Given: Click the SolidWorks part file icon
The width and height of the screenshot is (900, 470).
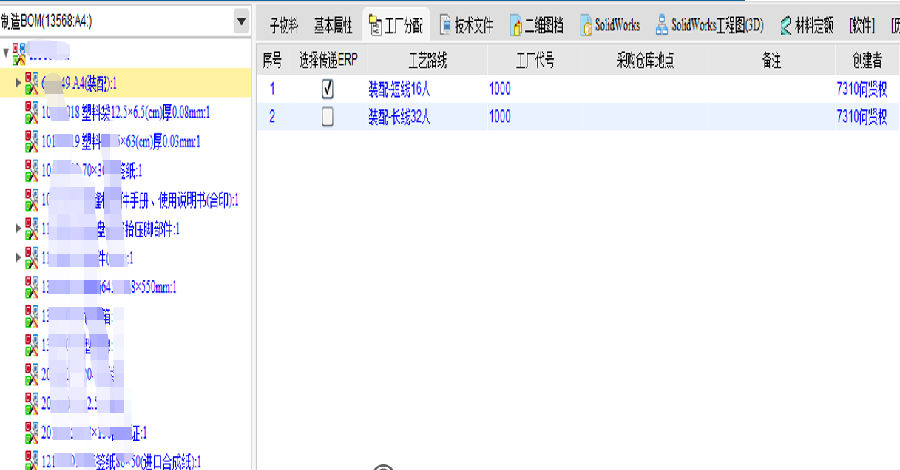Looking at the screenshot, I should pos(586,25).
